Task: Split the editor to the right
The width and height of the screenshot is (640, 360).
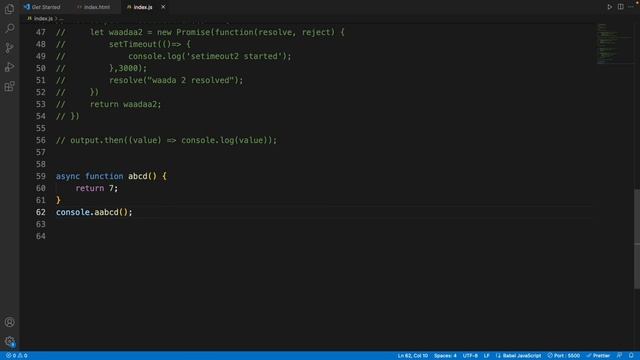Action: (x=620, y=7)
